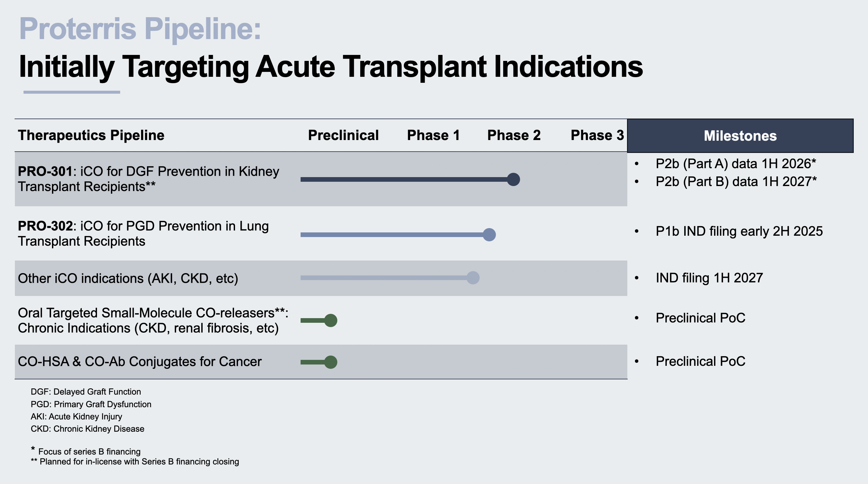Viewport: 868px width, 484px height.
Task: Select the "Initially Targeting Acute Transplant Indications" heading
Action: (331, 67)
